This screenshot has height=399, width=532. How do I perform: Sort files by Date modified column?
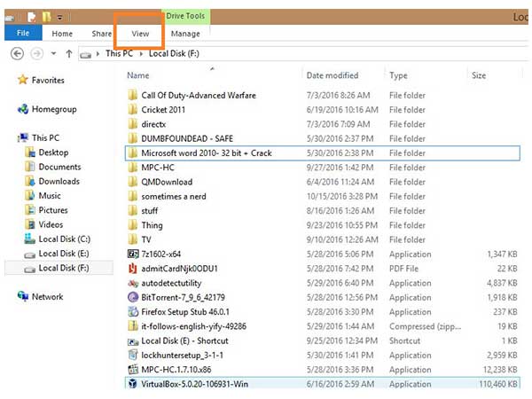(x=332, y=76)
